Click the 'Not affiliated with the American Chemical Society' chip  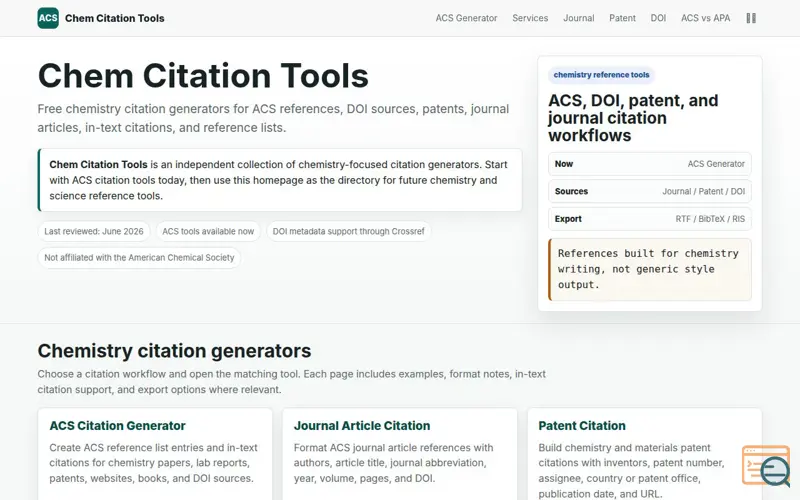coord(139,258)
